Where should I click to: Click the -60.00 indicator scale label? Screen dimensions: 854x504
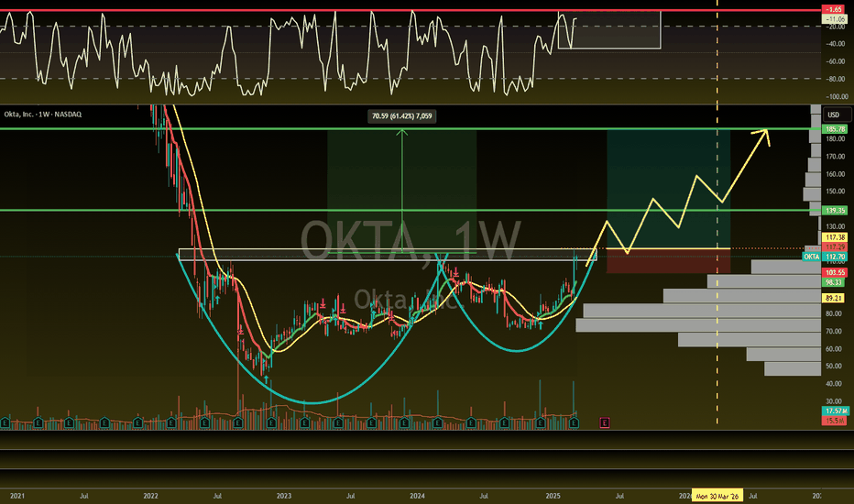point(836,61)
